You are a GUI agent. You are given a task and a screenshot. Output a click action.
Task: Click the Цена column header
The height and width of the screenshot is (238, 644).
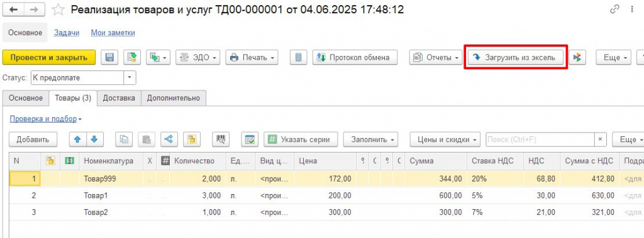tap(325, 161)
